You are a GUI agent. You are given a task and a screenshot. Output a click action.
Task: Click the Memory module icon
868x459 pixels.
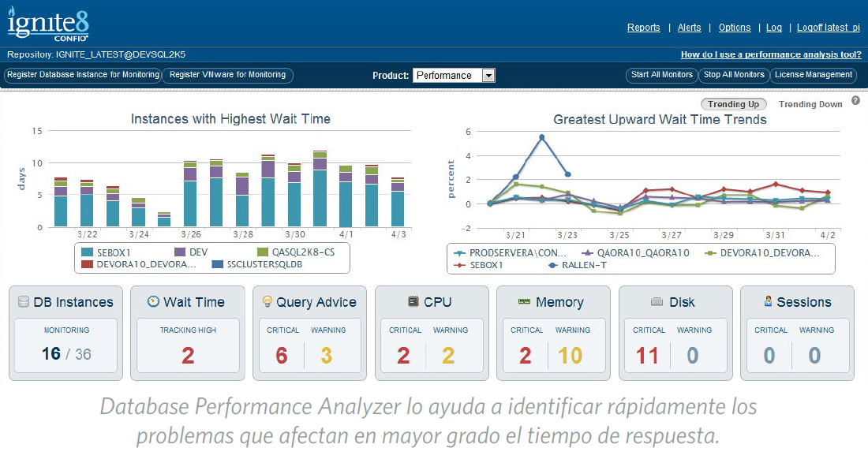click(x=524, y=301)
